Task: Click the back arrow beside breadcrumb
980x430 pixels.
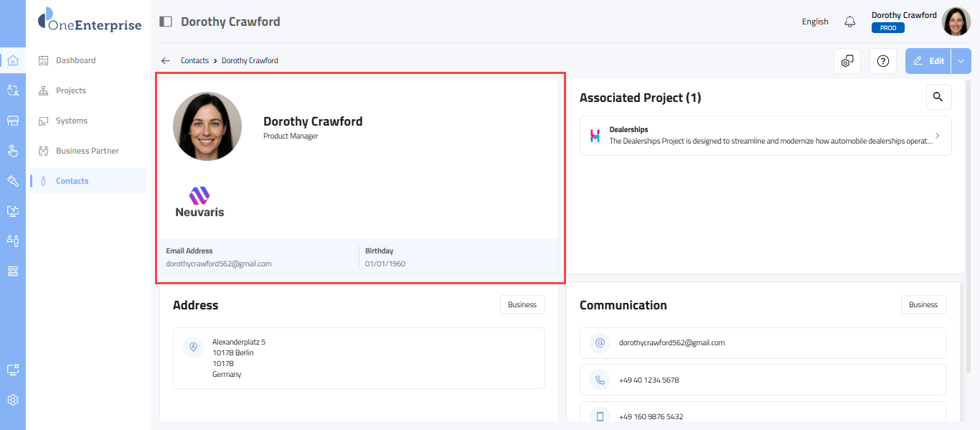Action: pos(166,61)
